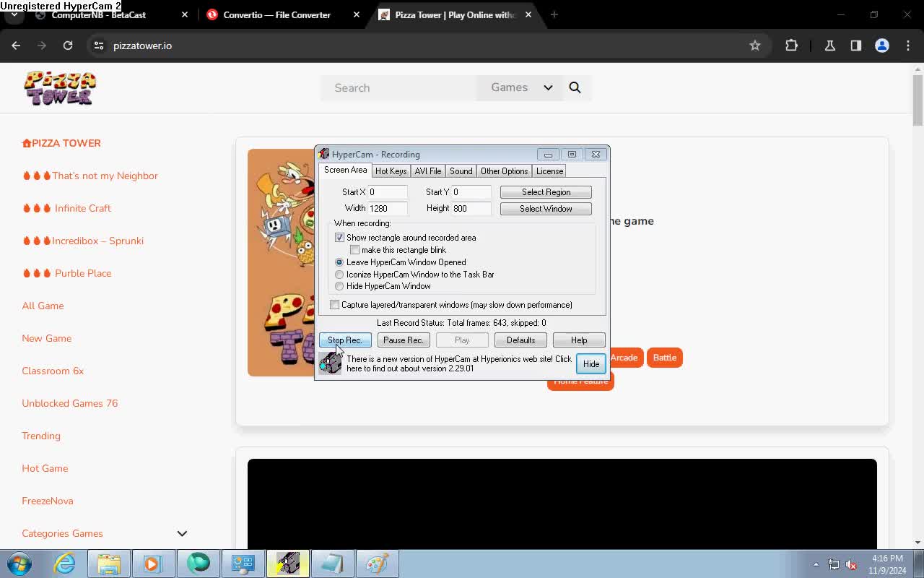This screenshot has width=924, height=578.
Task: Click the search magnifier on Pizza Tower site
Action: [x=575, y=87]
